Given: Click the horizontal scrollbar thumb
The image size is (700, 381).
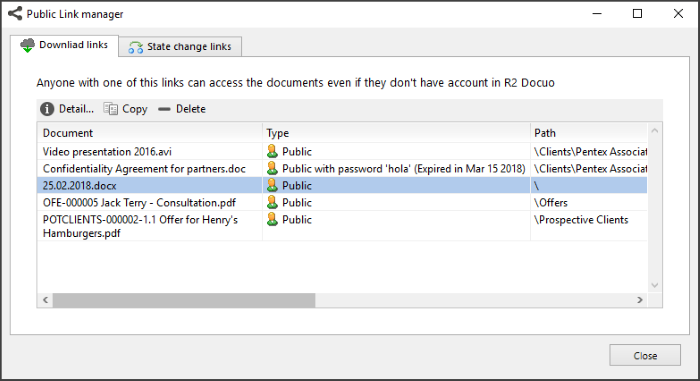Looking at the screenshot, I should [x=184, y=300].
